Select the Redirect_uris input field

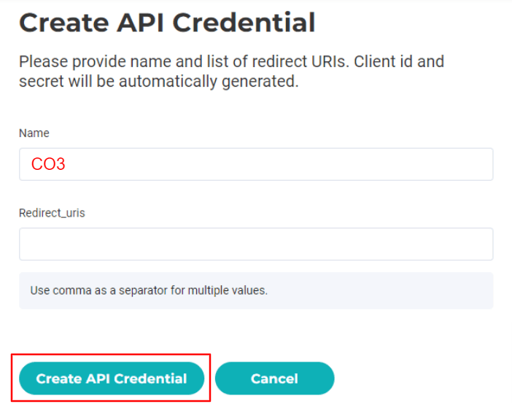click(256, 244)
